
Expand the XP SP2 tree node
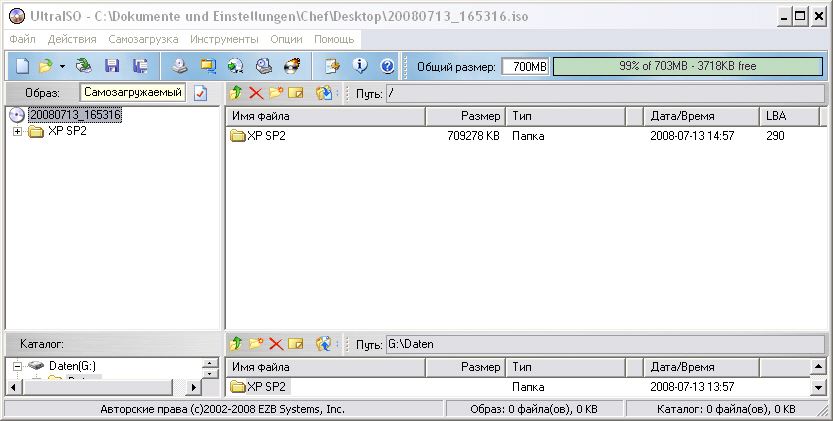pyautogui.click(x=18, y=131)
